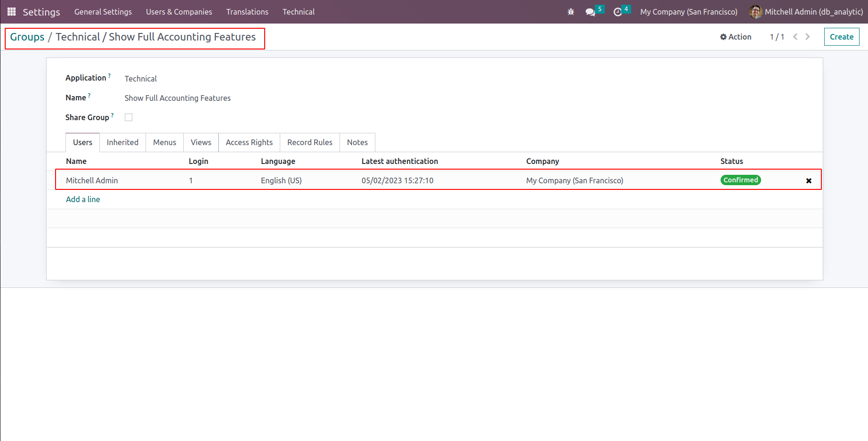868x441 pixels.
Task: Go back to Groups breadcrumb
Action: (27, 37)
